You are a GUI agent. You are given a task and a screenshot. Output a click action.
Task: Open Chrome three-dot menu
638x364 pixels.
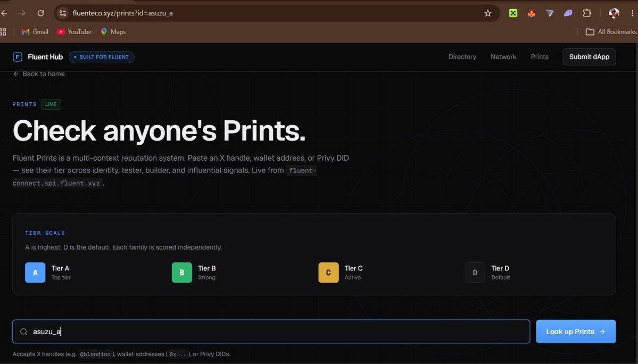[x=632, y=13]
